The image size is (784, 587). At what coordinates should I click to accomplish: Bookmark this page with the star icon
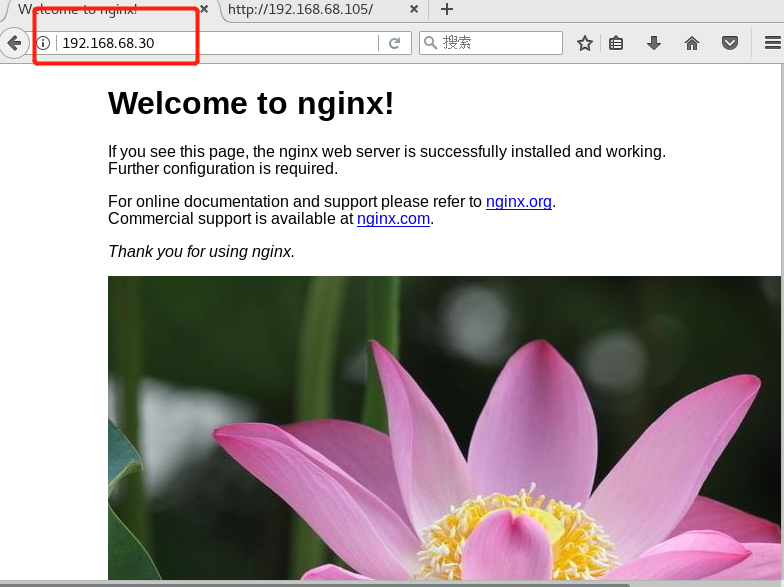(584, 43)
